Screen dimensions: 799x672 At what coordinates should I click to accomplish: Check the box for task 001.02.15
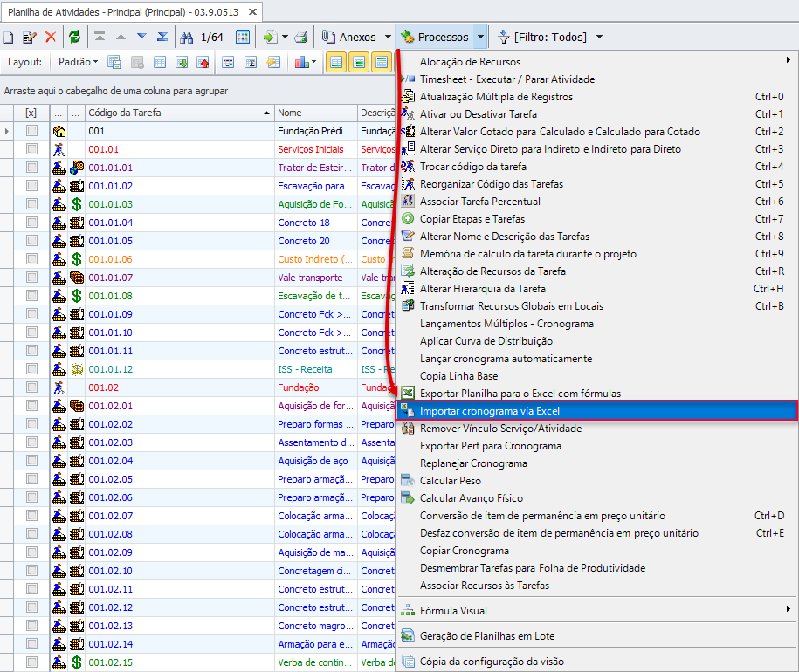click(31, 662)
